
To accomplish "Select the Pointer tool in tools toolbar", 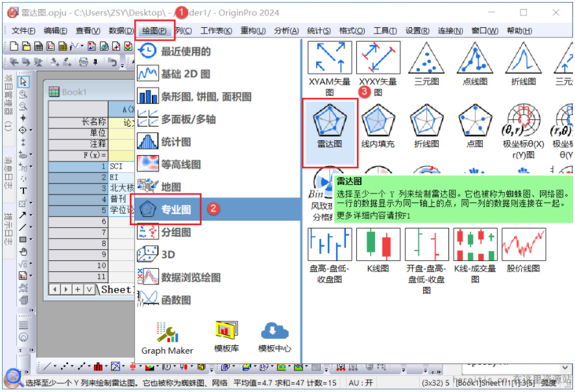I will tap(23, 81).
